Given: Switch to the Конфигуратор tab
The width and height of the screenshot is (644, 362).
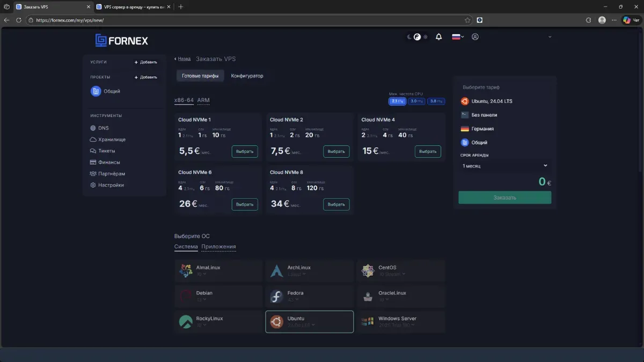Looking at the screenshot, I should (x=247, y=76).
